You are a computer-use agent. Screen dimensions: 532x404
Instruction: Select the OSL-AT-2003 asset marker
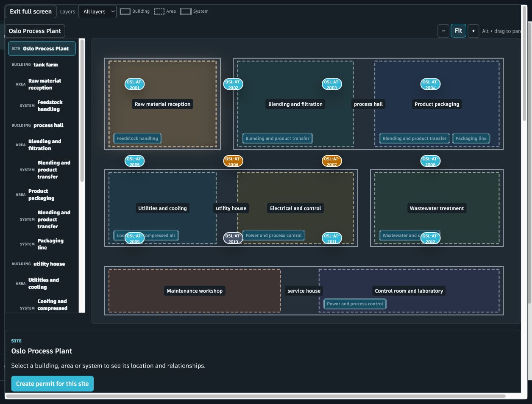point(332,84)
